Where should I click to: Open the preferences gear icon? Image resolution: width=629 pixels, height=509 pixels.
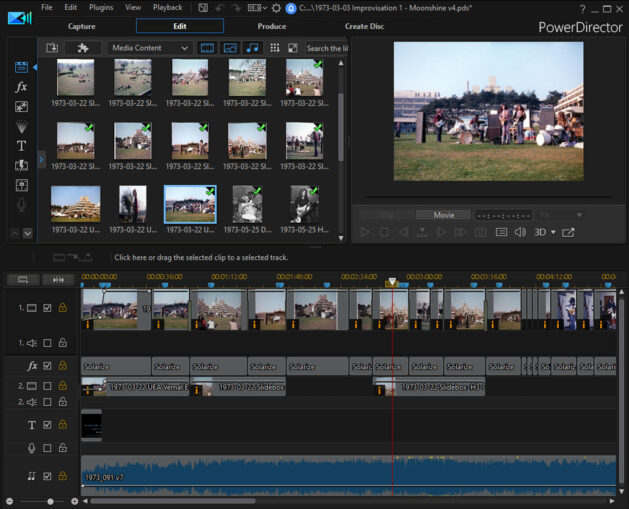click(276, 8)
